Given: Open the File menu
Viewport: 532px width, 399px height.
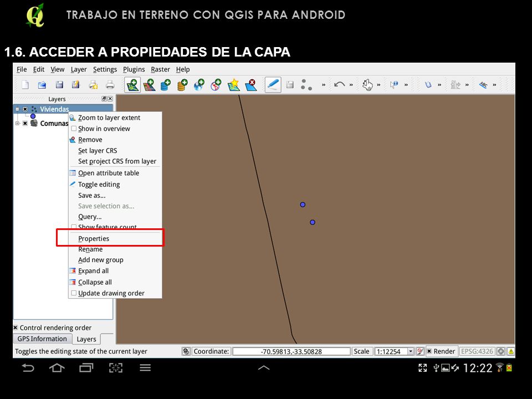Looking at the screenshot, I should point(22,69).
